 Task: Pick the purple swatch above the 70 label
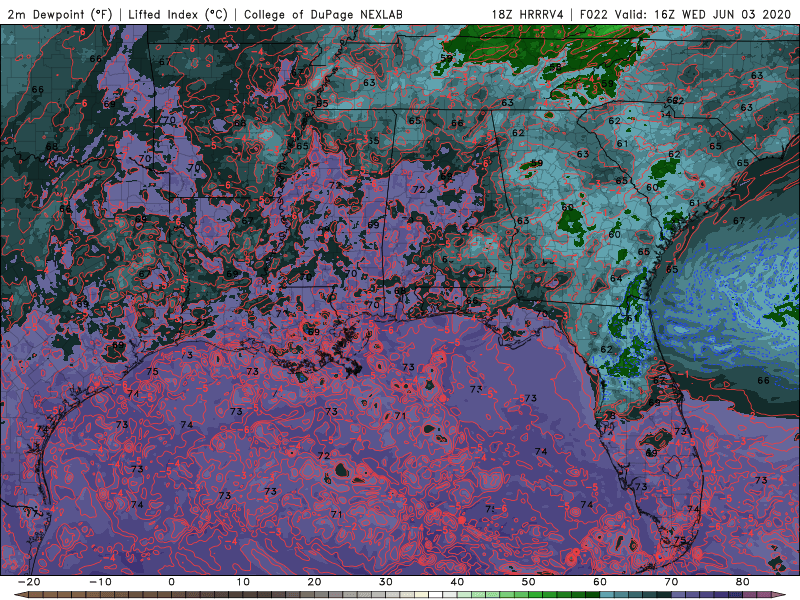tap(679, 595)
